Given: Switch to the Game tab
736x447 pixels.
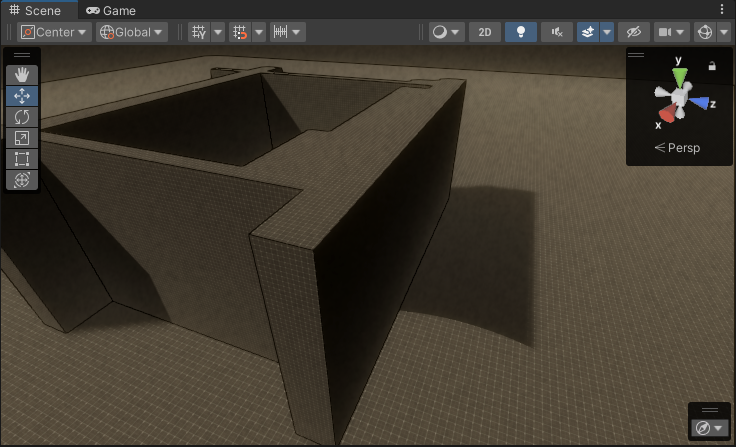Looking at the screenshot, I should point(110,10).
